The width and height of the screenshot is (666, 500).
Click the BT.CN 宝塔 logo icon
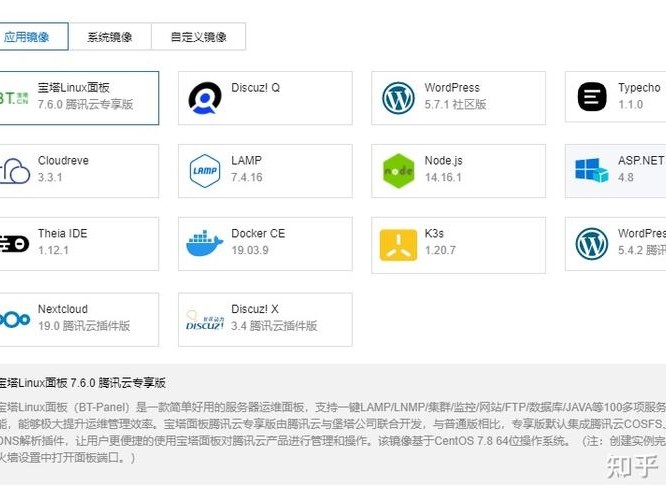coord(14,98)
